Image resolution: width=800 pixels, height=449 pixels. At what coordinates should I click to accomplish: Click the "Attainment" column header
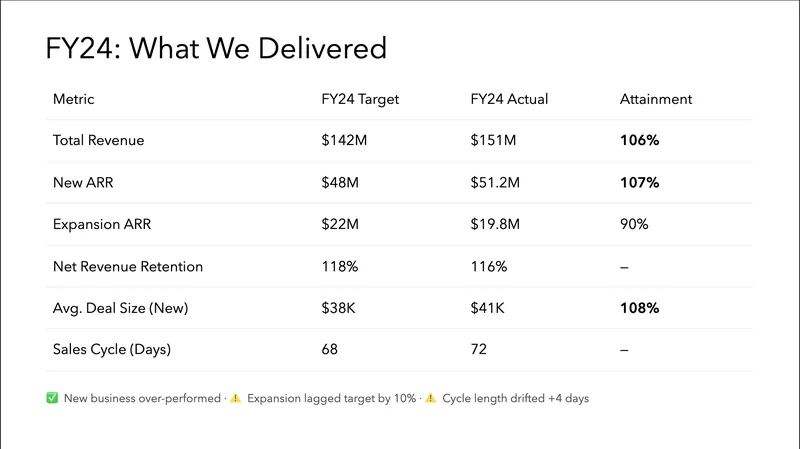(x=656, y=99)
